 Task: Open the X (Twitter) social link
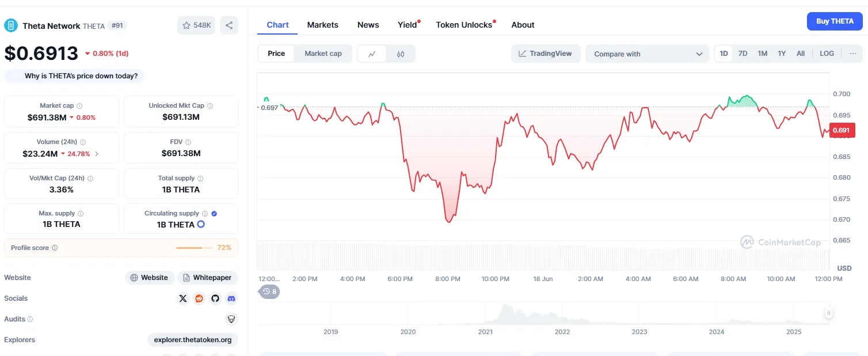(183, 298)
